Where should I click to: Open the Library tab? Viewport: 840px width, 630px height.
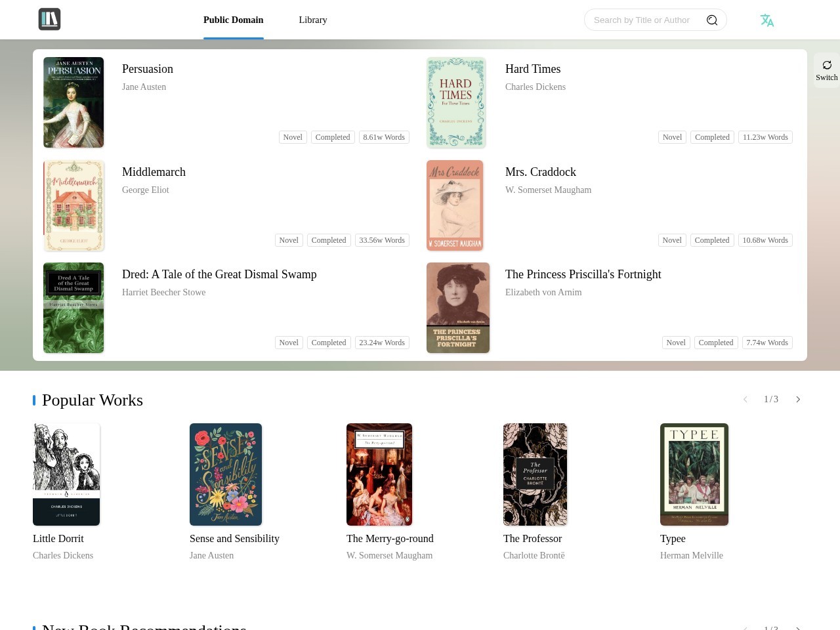click(313, 20)
